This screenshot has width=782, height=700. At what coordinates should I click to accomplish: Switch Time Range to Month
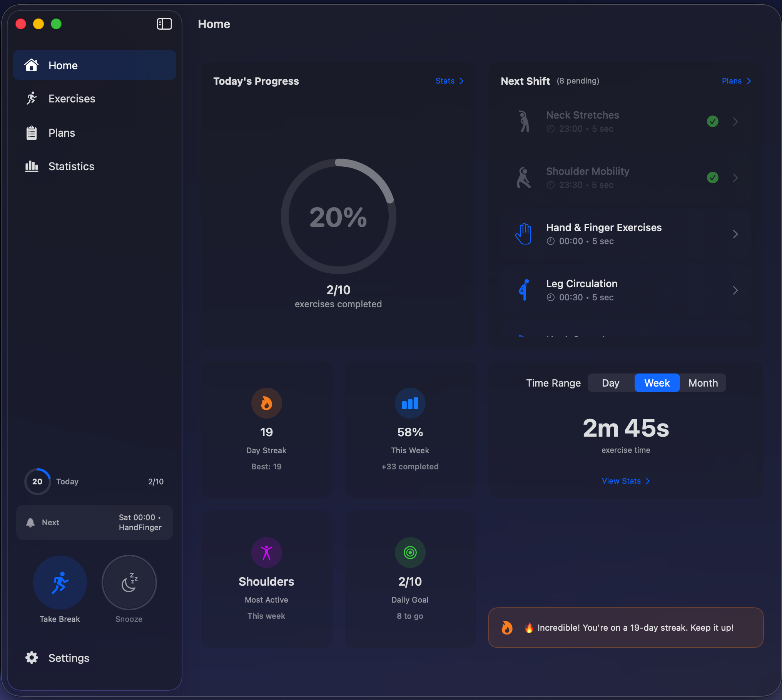703,383
